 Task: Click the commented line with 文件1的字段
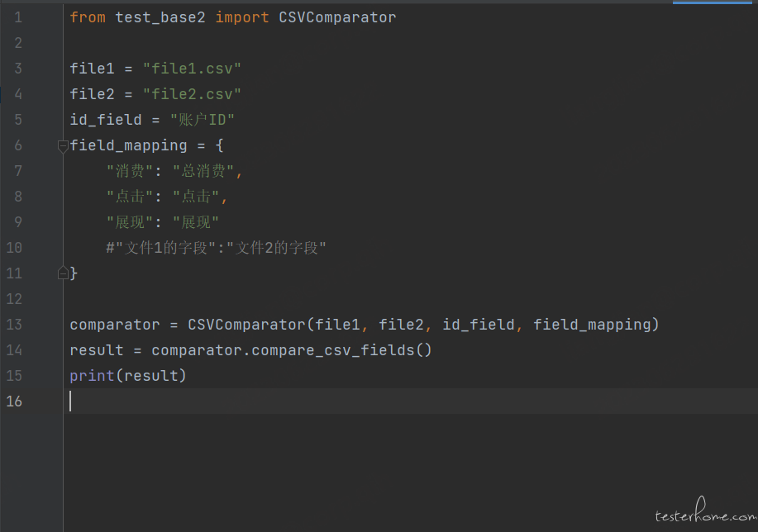(217, 248)
